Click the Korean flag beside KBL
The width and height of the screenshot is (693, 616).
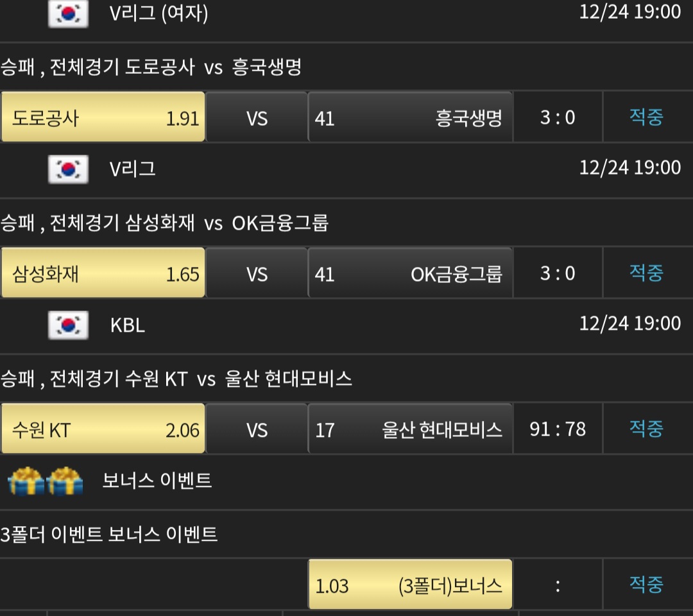68,325
